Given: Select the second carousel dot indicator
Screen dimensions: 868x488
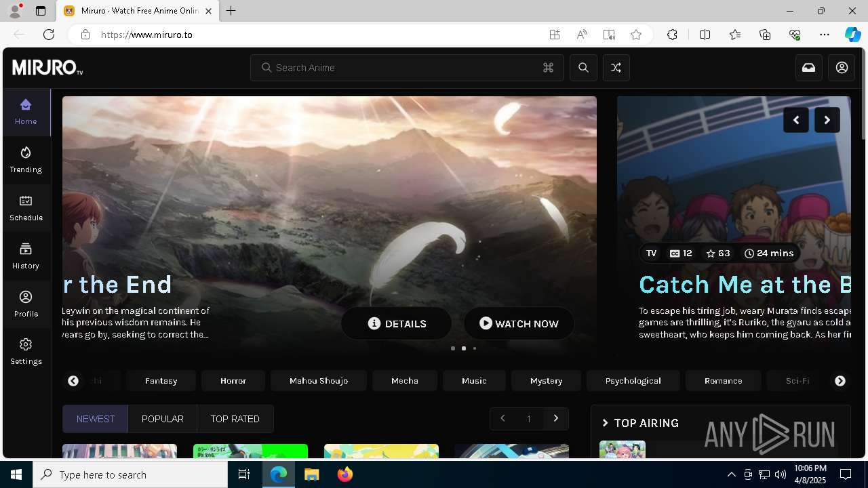Looking at the screenshot, I should click(x=464, y=348).
